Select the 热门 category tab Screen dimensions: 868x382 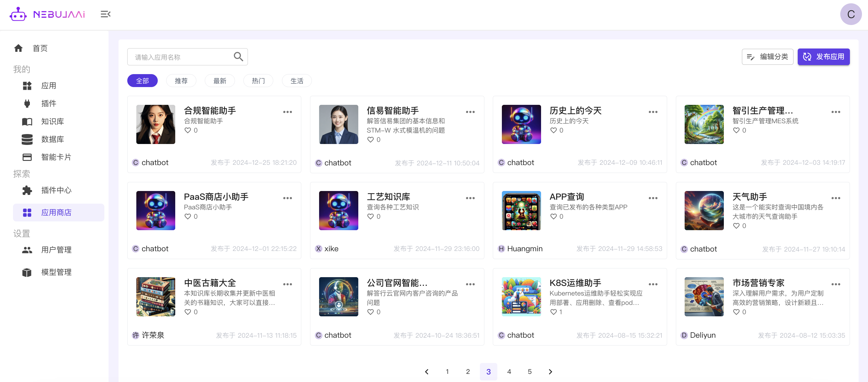pos(258,80)
